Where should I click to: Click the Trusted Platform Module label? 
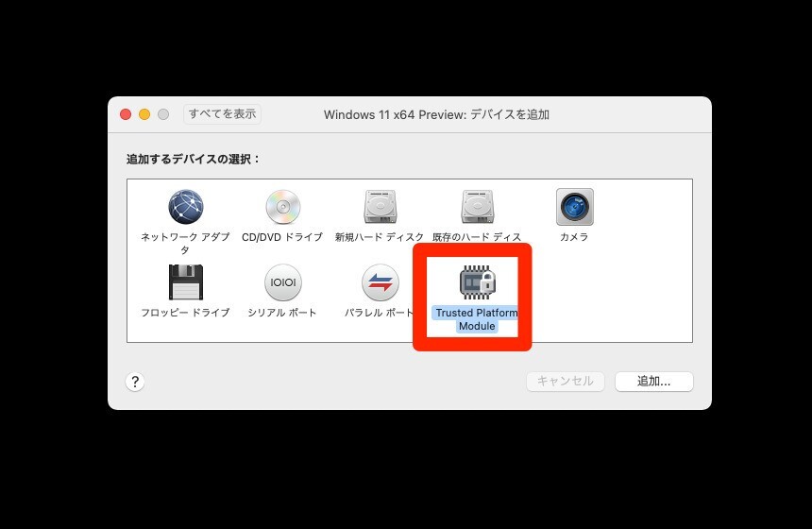477,319
